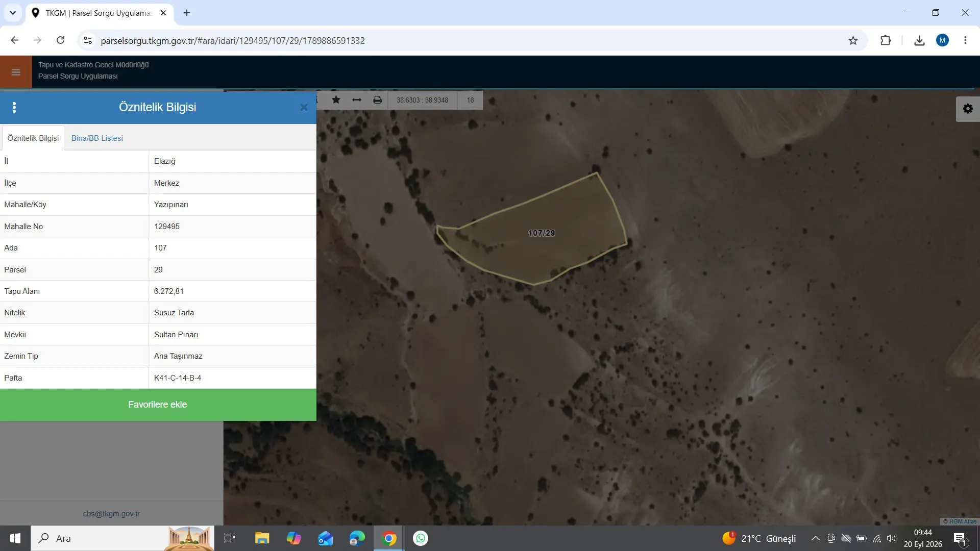Select the Öznitelik Bilgisi tab

click(33, 138)
